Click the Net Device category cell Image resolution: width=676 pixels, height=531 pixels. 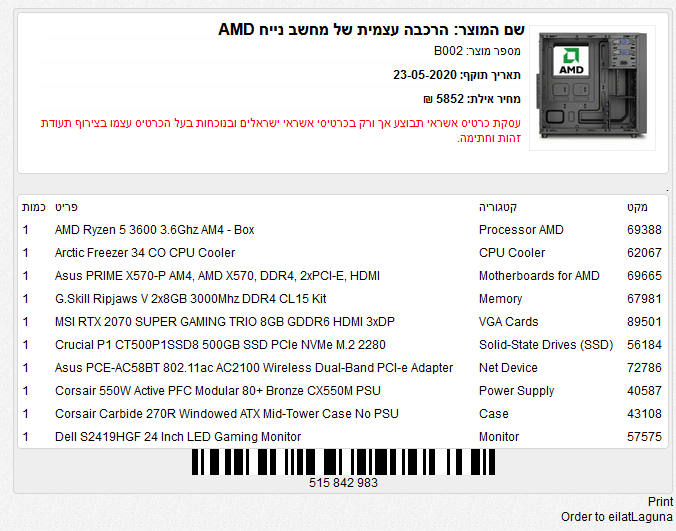click(508, 368)
